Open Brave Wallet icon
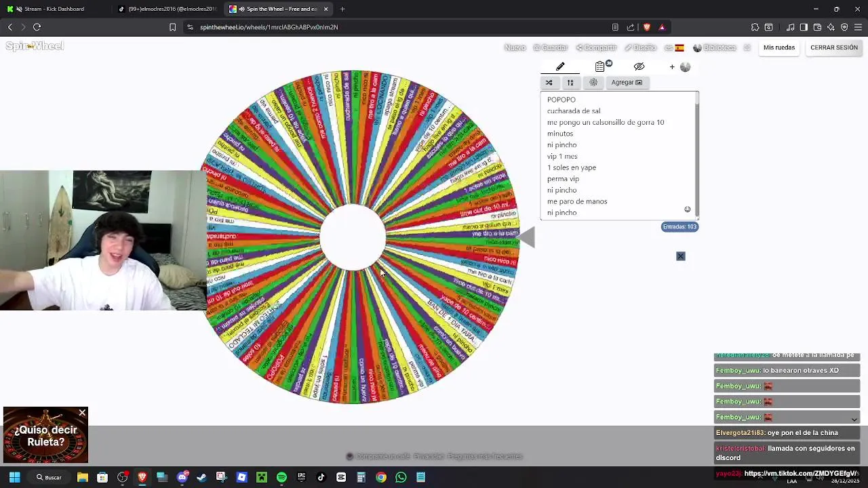Image resolution: width=868 pixels, height=488 pixels. (x=817, y=27)
